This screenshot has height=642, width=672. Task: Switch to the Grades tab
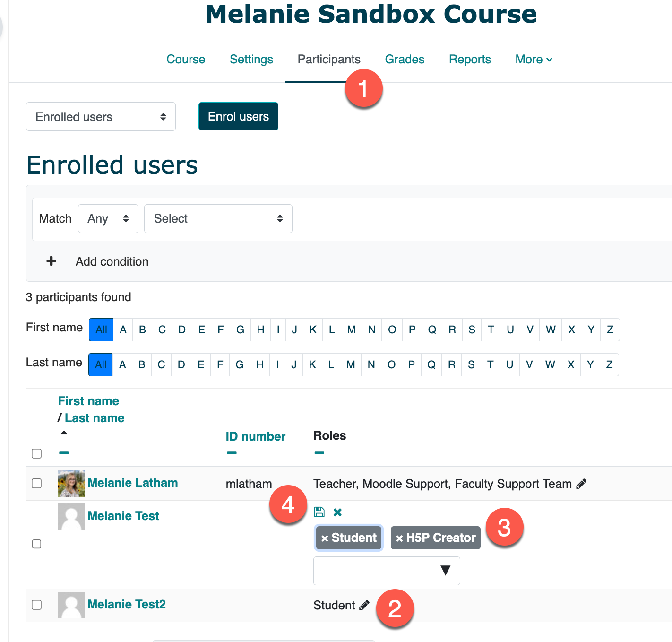(x=405, y=60)
